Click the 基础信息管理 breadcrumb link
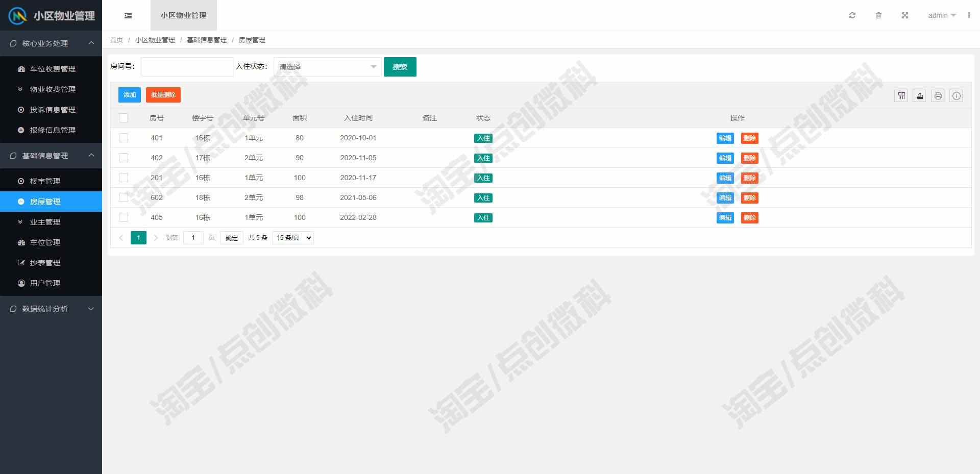This screenshot has width=980, height=474. pyautogui.click(x=207, y=40)
